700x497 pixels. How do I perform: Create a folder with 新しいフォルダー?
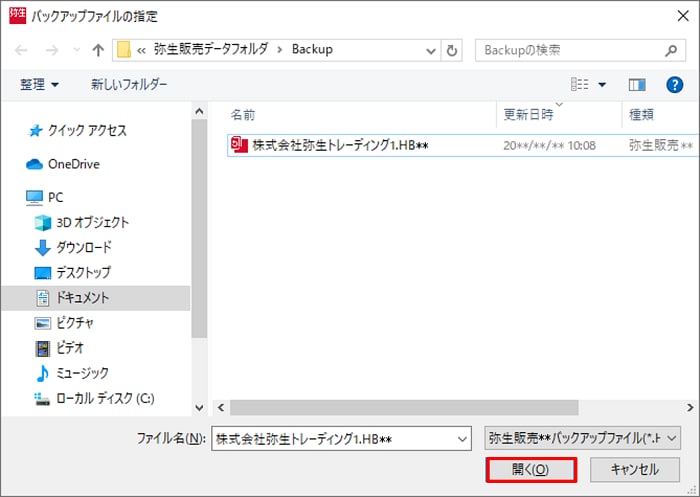pyautogui.click(x=129, y=84)
